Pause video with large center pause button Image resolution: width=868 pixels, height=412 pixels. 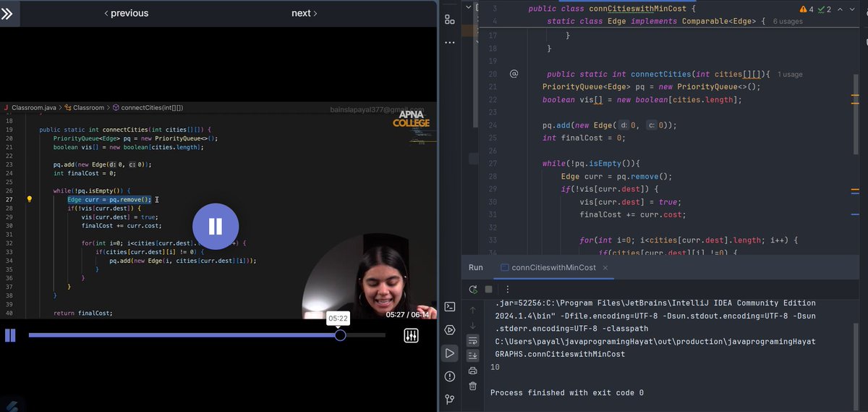tap(216, 226)
